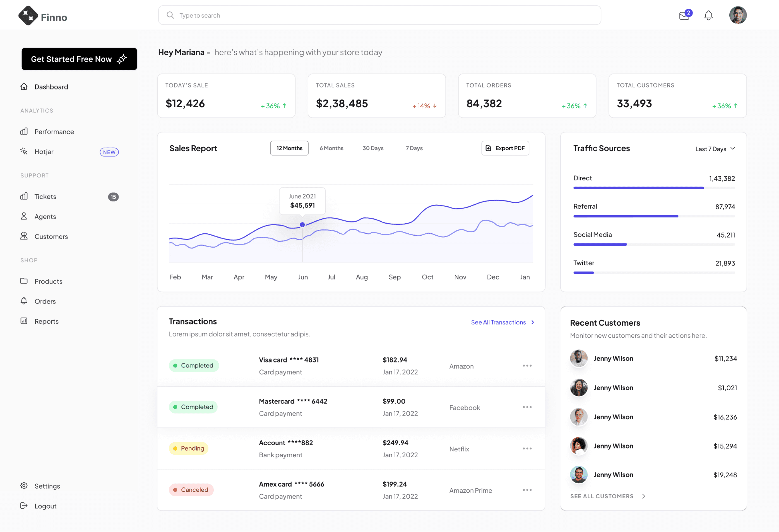The image size is (779, 532).
Task: Select Jenny Wilson with $11,234
Action: [654, 359]
